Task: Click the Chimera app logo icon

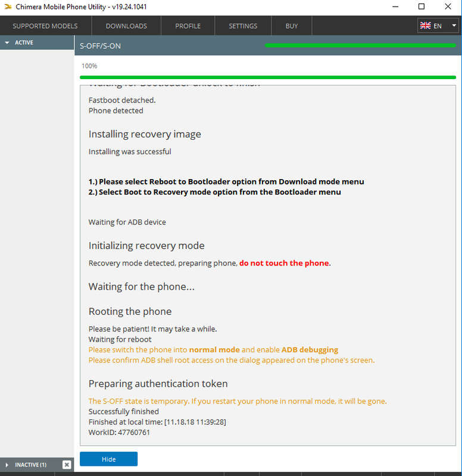Action: (x=8, y=7)
